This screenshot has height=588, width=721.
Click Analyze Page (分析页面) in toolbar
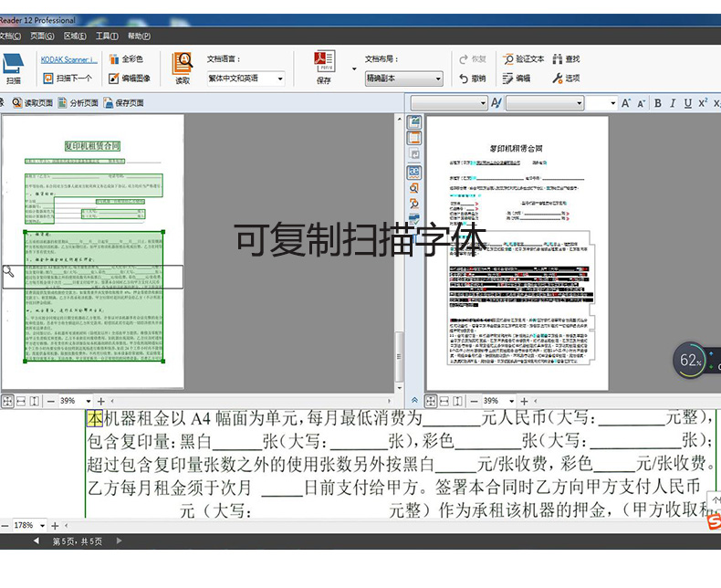(78, 103)
